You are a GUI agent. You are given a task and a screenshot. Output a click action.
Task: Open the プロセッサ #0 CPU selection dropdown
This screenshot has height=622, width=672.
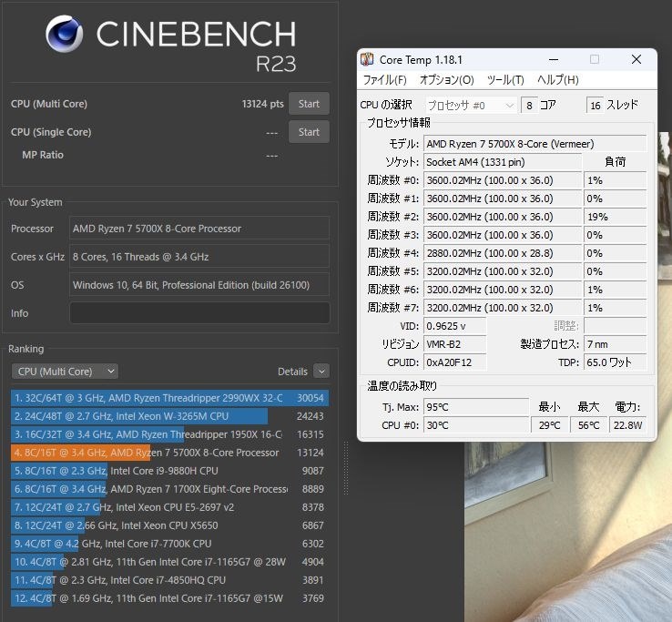pyautogui.click(x=471, y=105)
